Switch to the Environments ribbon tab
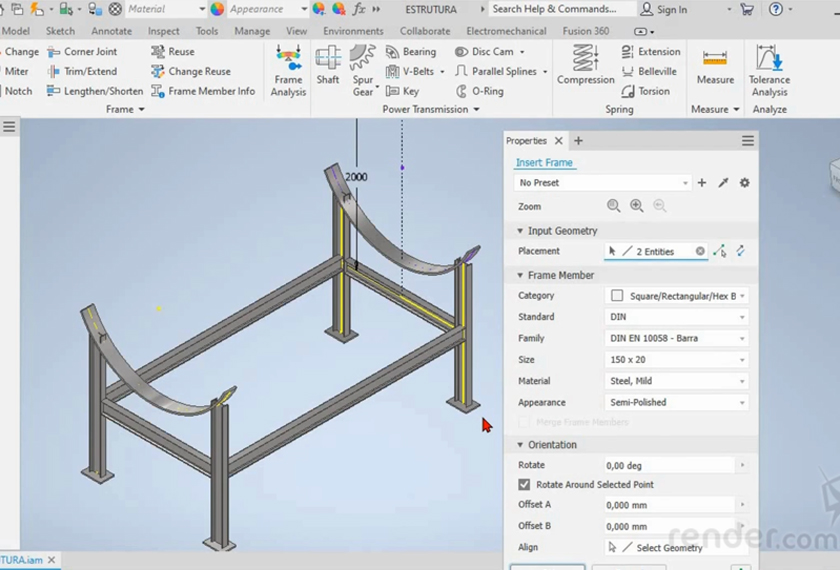Image resolution: width=840 pixels, height=570 pixels. click(353, 31)
